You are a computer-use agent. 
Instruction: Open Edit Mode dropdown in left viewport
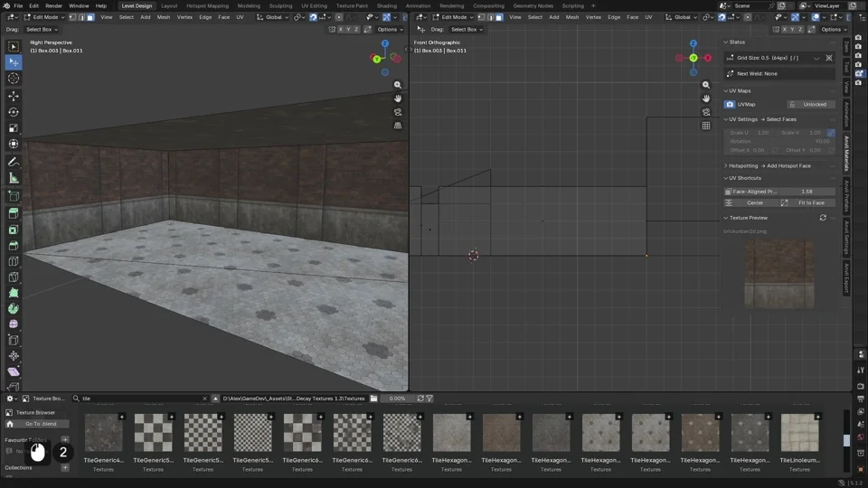pos(44,17)
